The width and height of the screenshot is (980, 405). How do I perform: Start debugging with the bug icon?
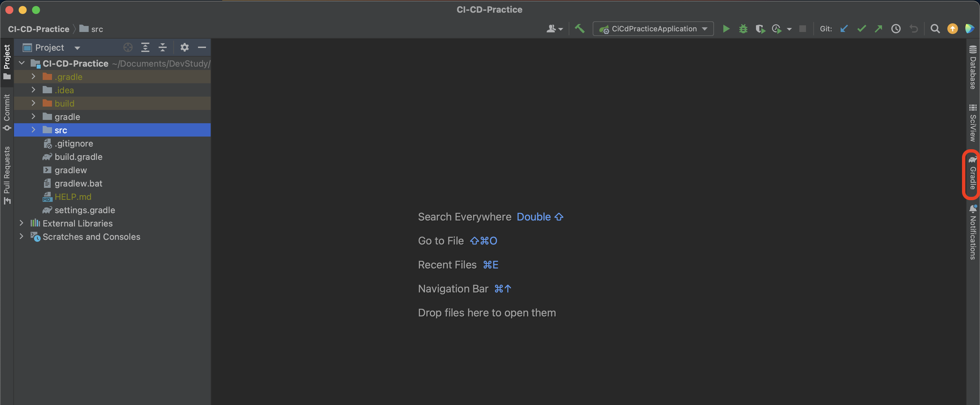(x=743, y=29)
